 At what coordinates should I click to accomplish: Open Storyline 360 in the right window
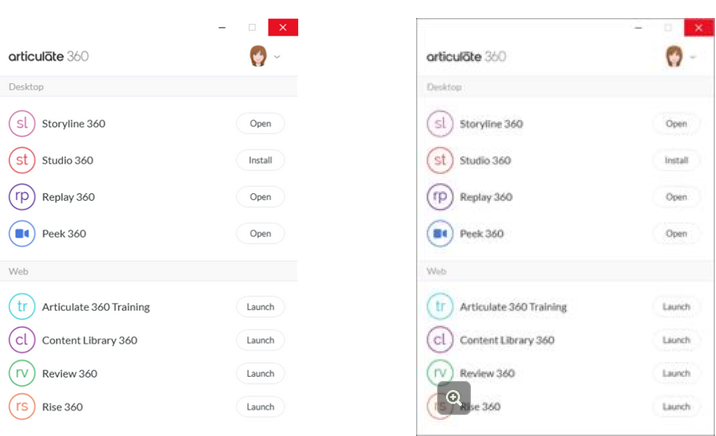[676, 123]
